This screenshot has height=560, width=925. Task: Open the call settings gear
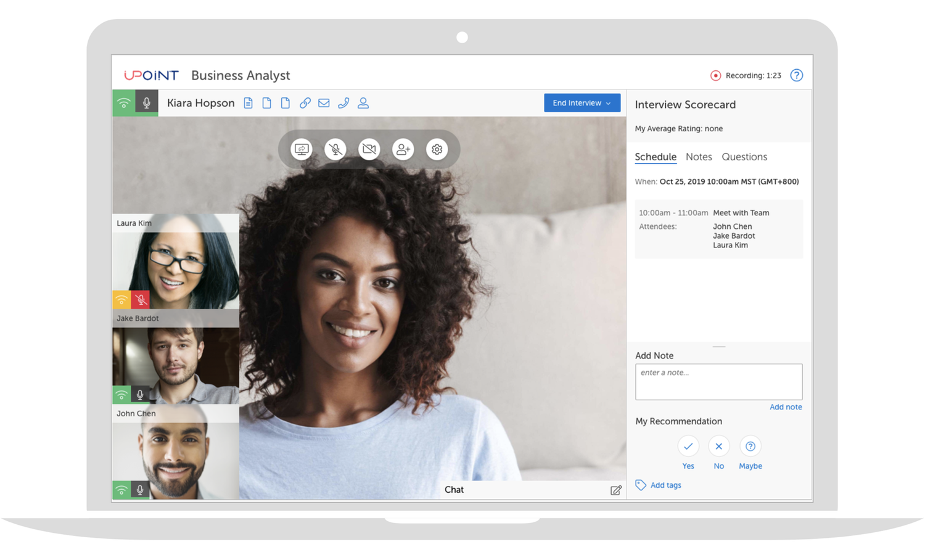pos(437,149)
